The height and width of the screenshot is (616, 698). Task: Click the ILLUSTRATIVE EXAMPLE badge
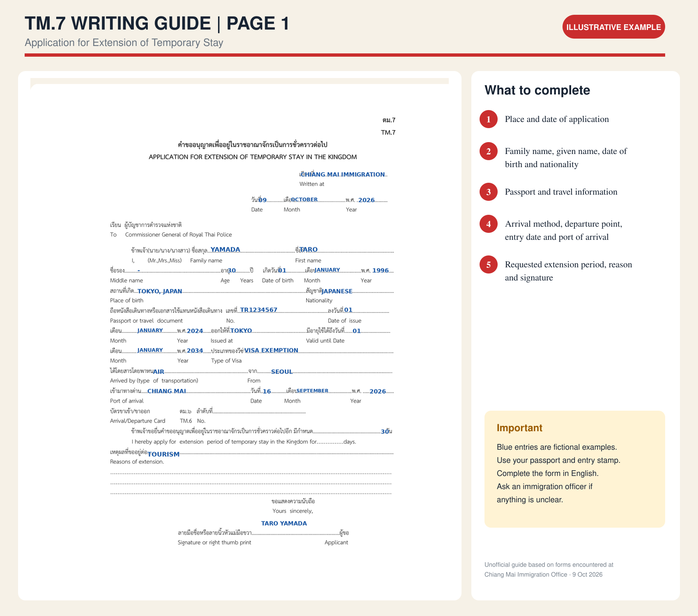[613, 27]
